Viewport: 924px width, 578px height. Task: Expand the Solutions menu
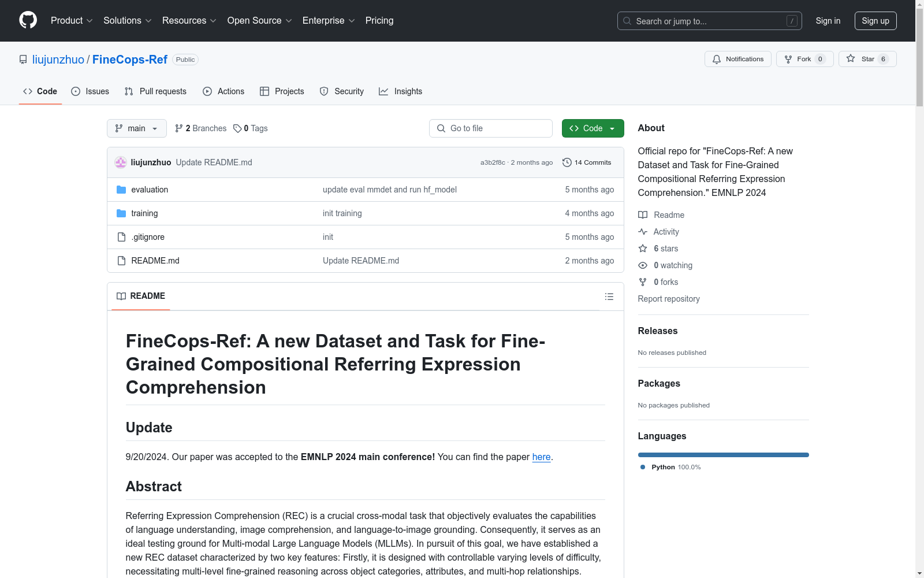(x=128, y=20)
